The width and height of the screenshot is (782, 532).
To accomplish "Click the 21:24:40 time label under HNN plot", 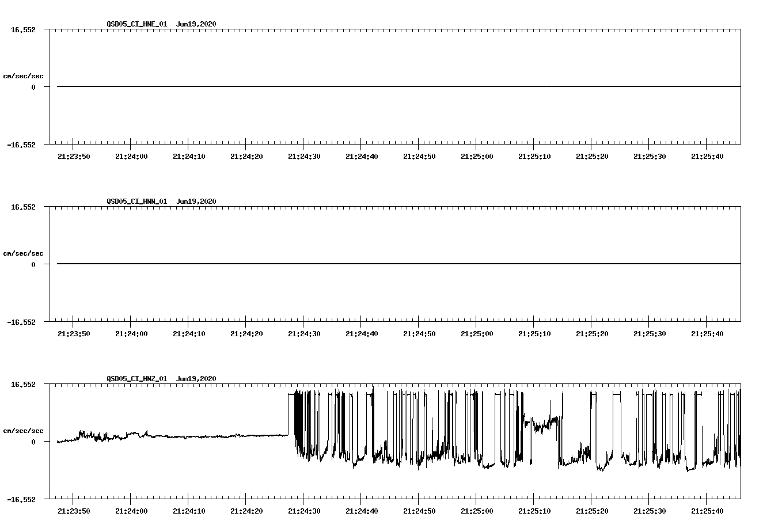I will (x=362, y=334).
